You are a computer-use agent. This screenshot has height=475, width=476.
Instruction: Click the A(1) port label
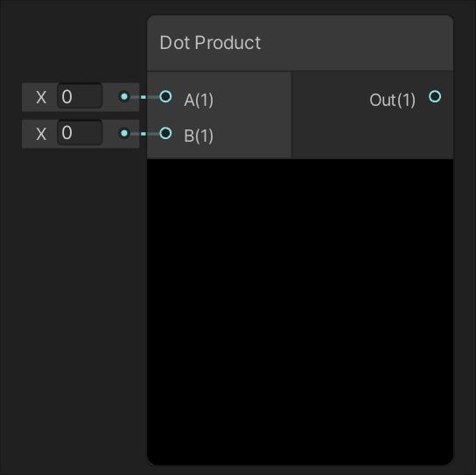[x=199, y=100]
